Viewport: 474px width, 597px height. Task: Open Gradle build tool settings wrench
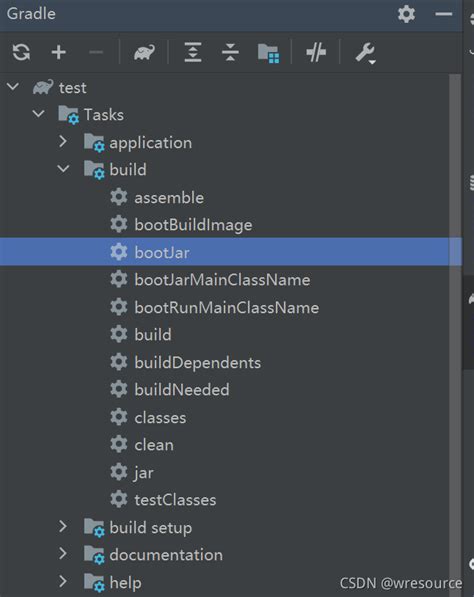click(x=365, y=53)
